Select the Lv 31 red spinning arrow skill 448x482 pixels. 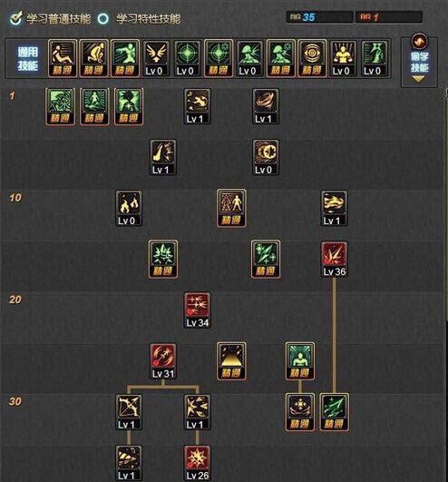(163, 361)
